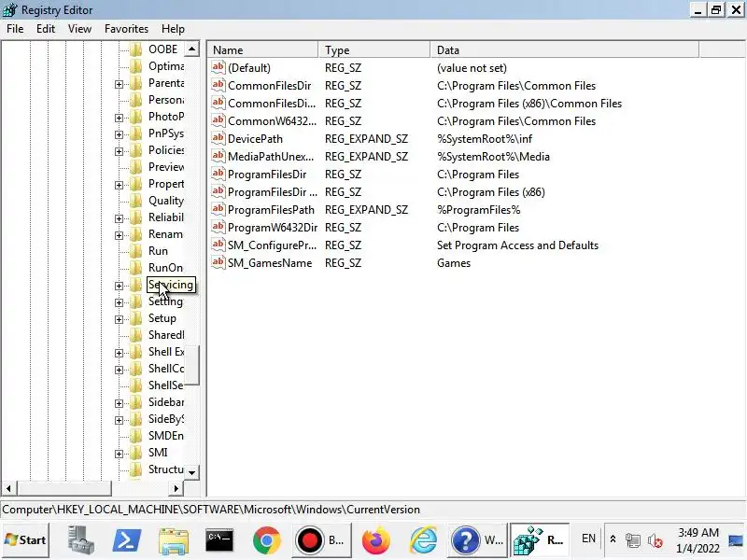Expand the PhotoP key node

click(x=120, y=118)
